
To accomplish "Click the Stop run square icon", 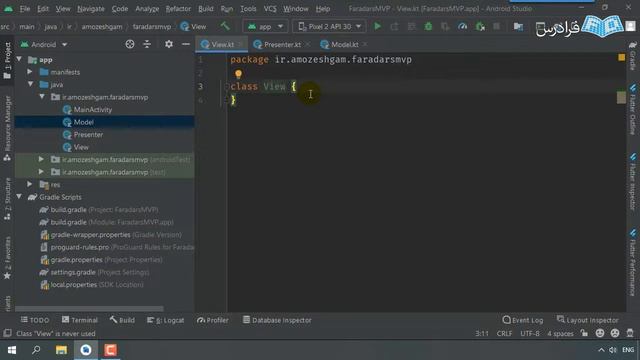I will click(x=496, y=27).
